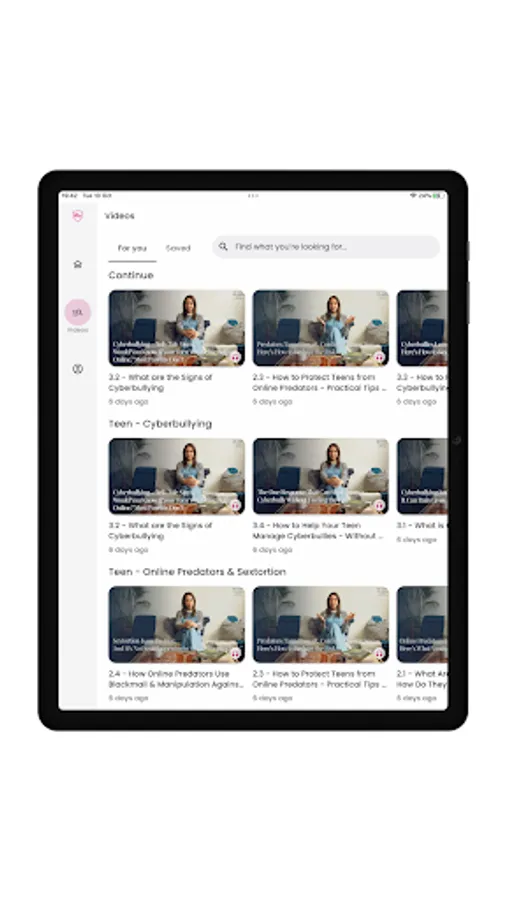506x900 pixels.
Task: Open title '3.4 - How to Help Your Teen Manage Cyberbullies'
Action: tap(318, 530)
